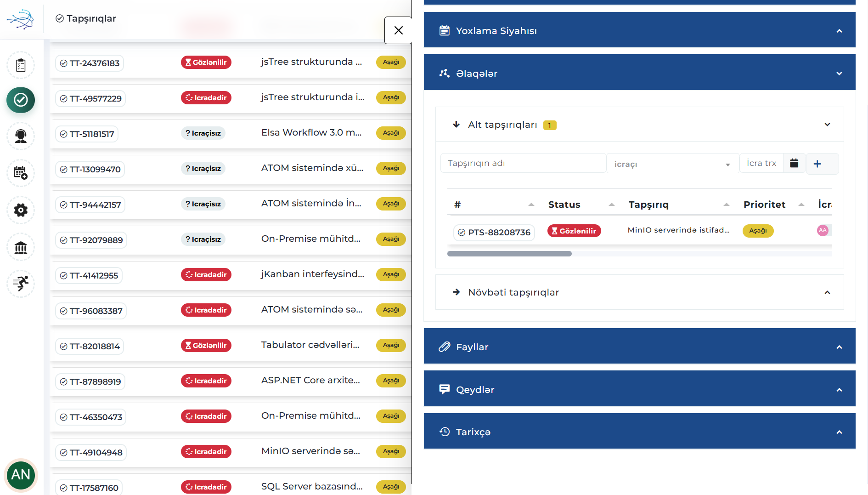Click the Tarixçə history clock icon
This screenshot has height=495, width=868.
444,432
